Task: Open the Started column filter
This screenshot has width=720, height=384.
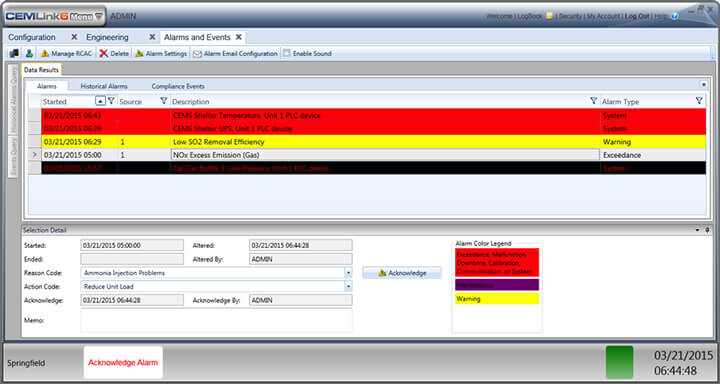Action: point(111,101)
